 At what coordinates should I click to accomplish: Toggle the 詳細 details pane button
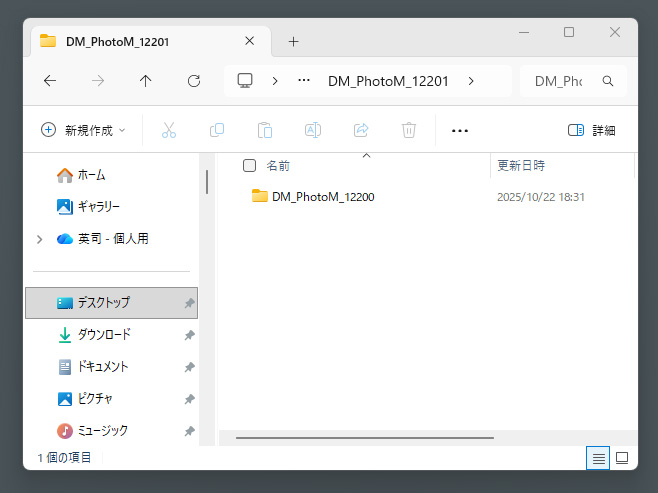pos(591,130)
